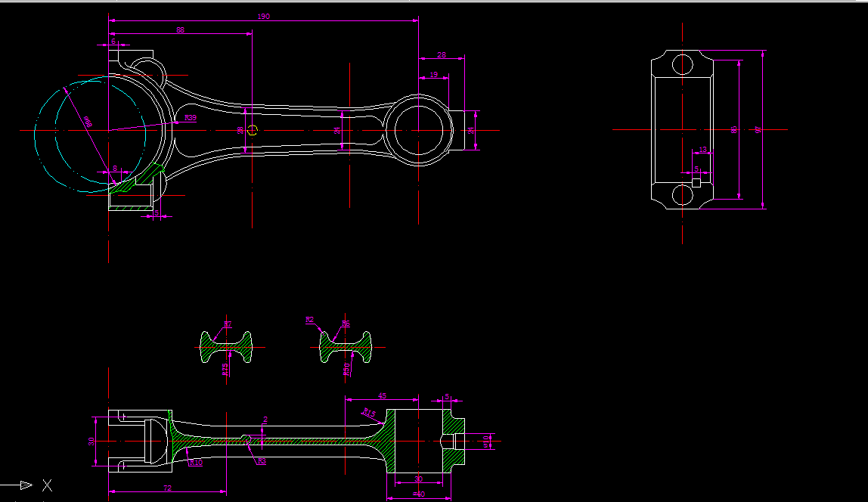The width and height of the screenshot is (868, 502).
Task: Click the R15 fillet radius label
Action: 369,413
